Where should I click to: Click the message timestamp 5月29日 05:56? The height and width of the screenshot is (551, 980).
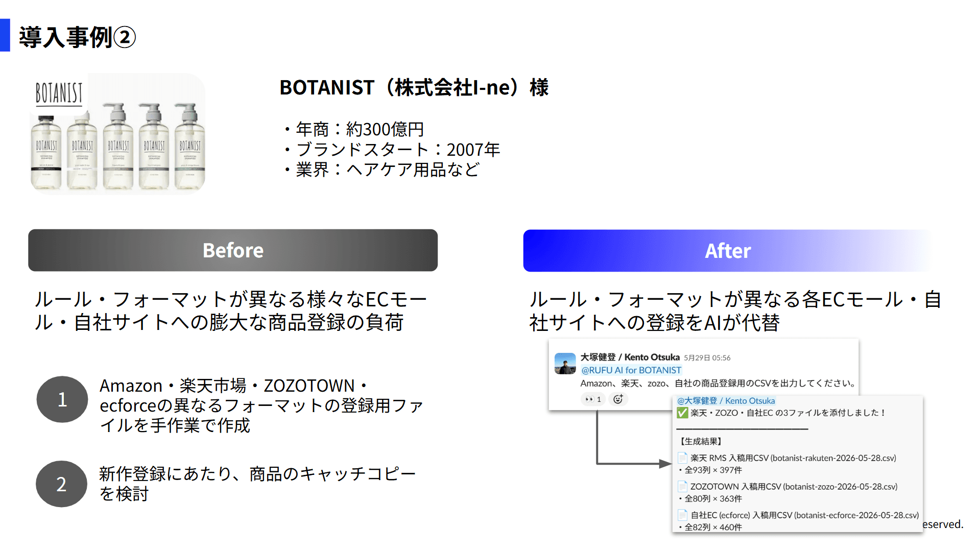[x=707, y=358]
